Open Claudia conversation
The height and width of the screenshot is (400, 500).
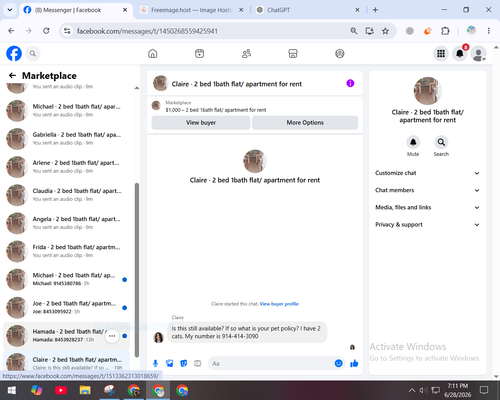(67, 195)
